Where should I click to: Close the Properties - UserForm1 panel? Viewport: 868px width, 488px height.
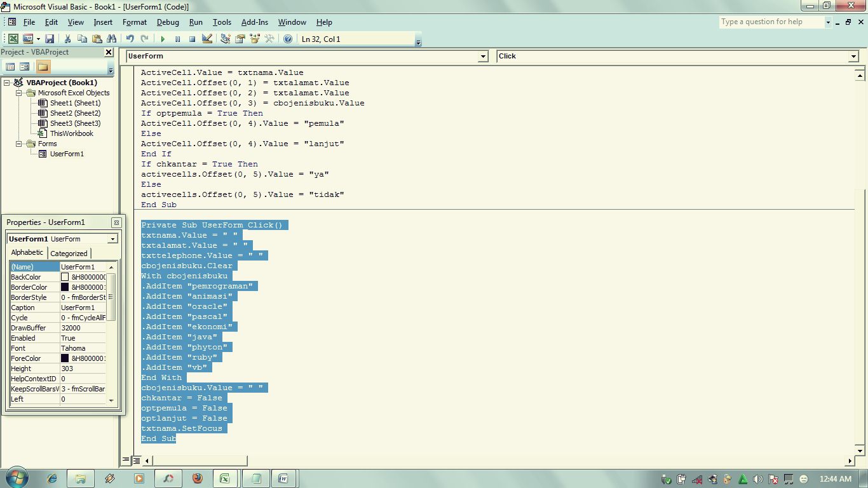click(x=116, y=222)
